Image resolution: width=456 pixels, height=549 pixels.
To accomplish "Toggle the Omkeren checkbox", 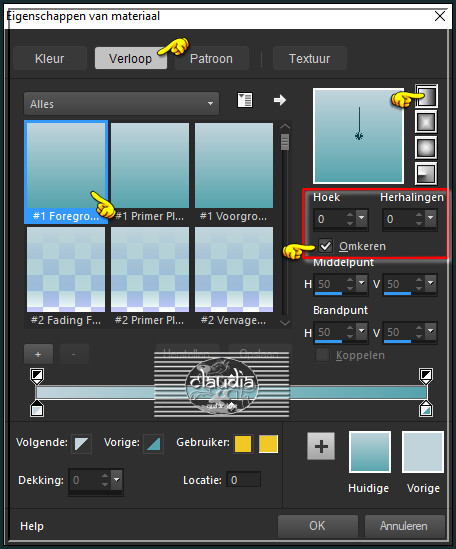I will [x=325, y=246].
